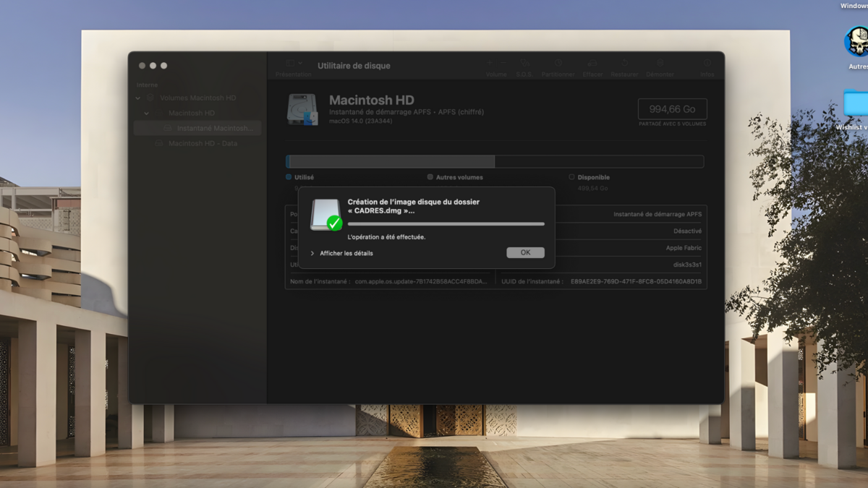Click the Utilitaire de disque window title
868x488 pixels.
pos(354,65)
